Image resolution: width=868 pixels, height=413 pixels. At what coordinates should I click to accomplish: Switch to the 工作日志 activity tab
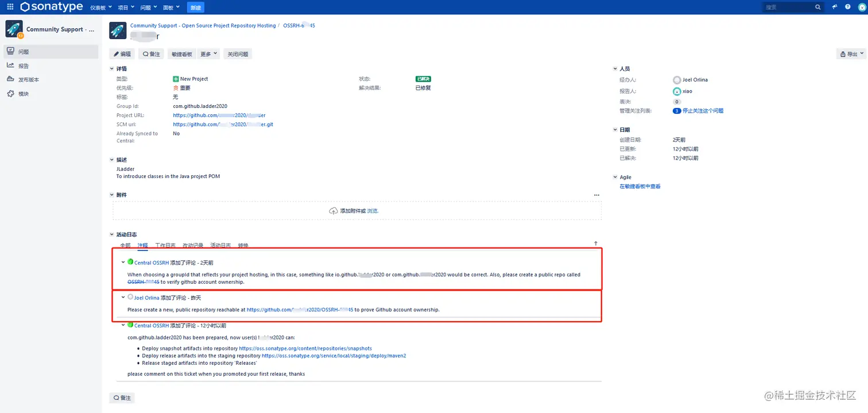coord(165,245)
